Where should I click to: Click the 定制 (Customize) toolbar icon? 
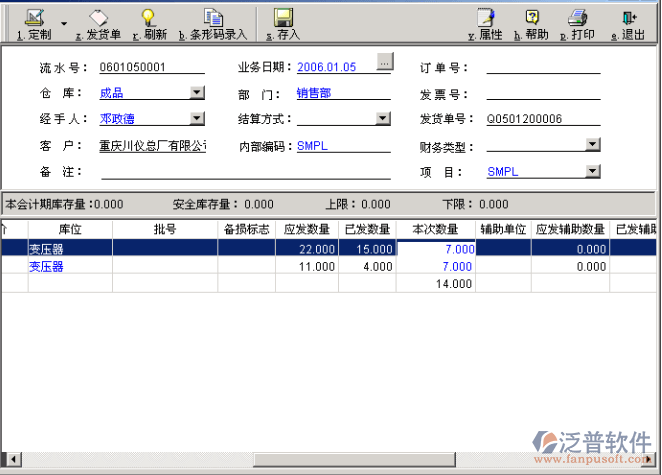pos(34,19)
